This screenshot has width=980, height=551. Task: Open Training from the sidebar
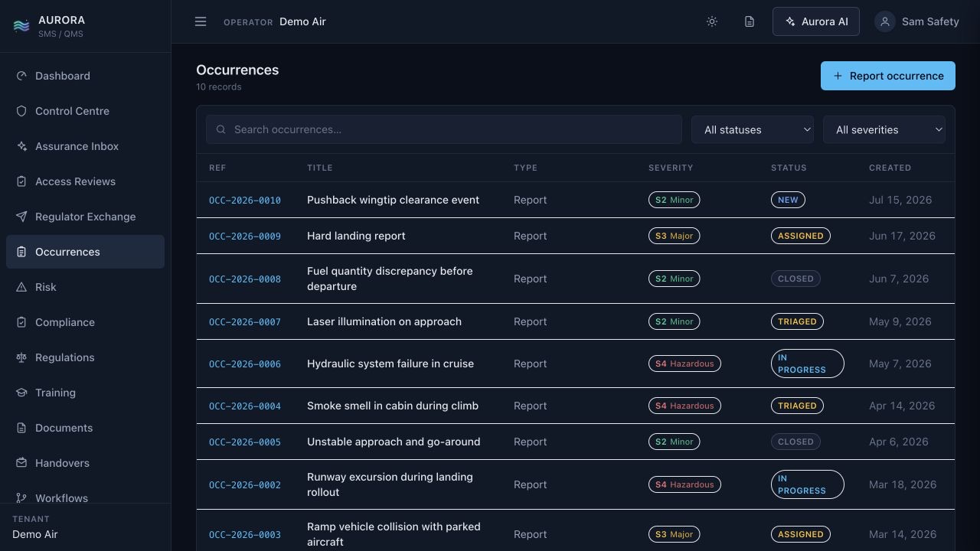[85, 393]
